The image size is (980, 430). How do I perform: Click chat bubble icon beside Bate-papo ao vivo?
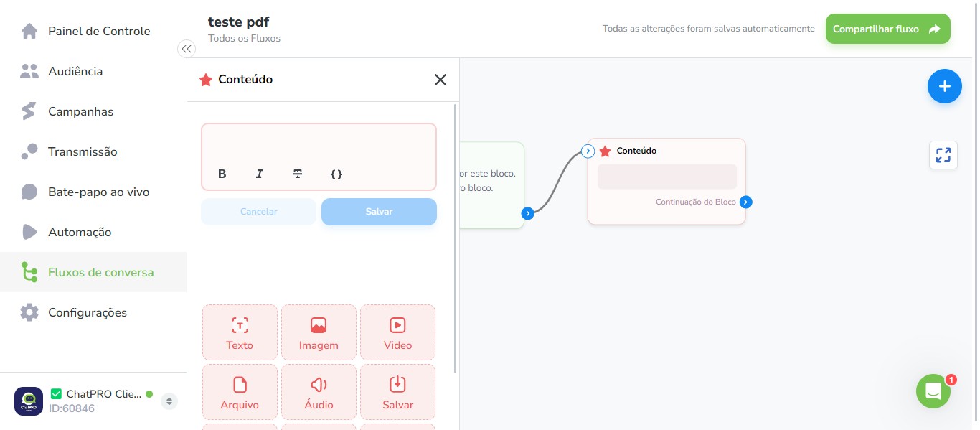coord(29,192)
